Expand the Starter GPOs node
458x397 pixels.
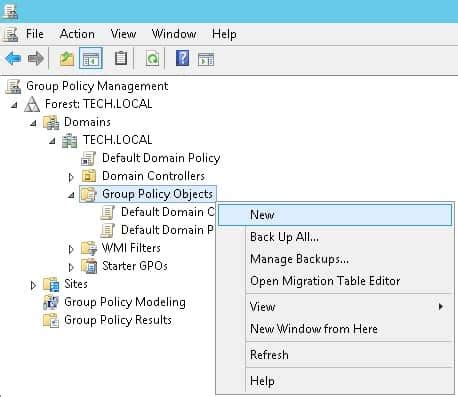(x=71, y=267)
